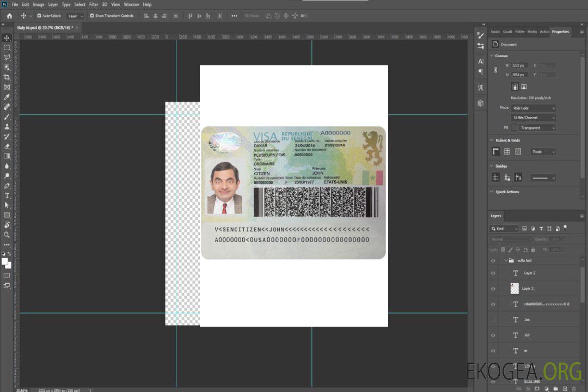Click the three-dots more options button
588x392 pixels.
(x=234, y=16)
